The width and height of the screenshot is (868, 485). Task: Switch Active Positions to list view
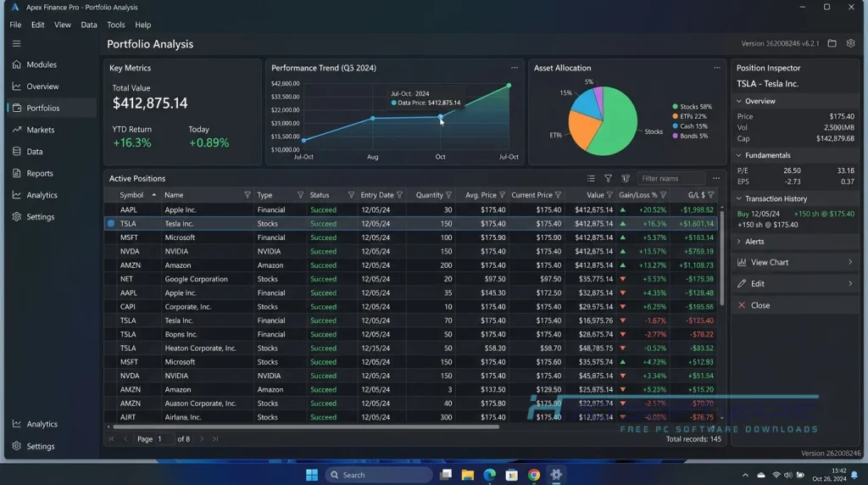click(591, 178)
